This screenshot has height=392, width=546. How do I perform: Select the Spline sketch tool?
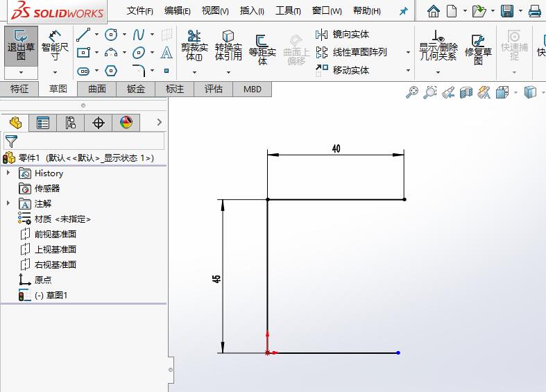coord(139,35)
